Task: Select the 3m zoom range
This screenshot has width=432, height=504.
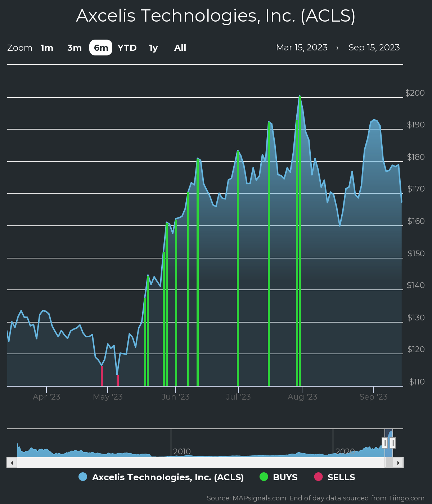Action: pyautogui.click(x=75, y=48)
